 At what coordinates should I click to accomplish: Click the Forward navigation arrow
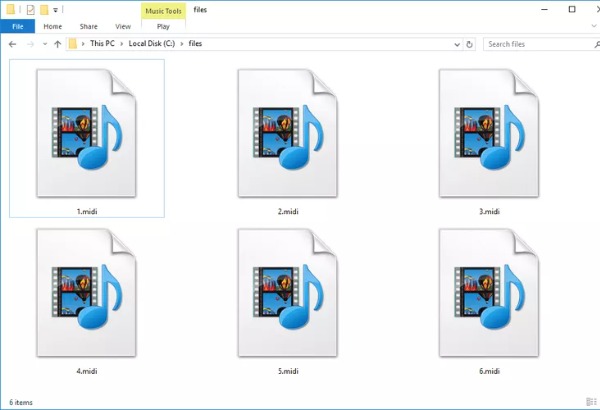30,44
